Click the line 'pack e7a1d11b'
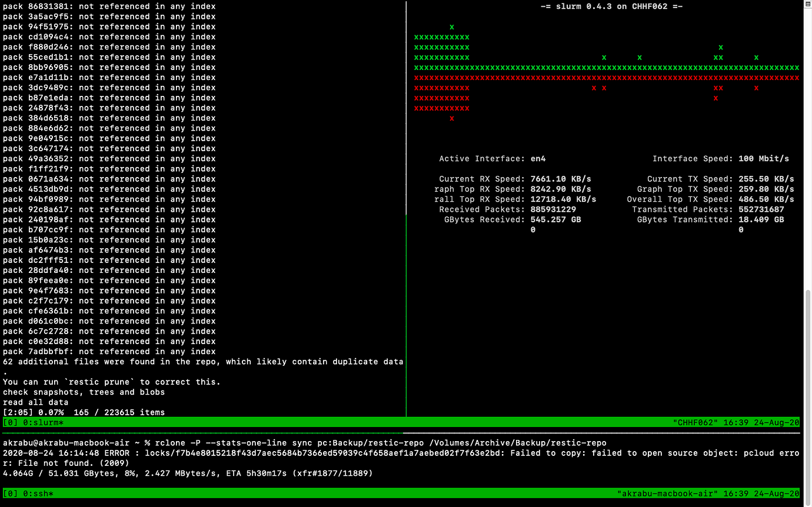812x507 pixels. 109,78
